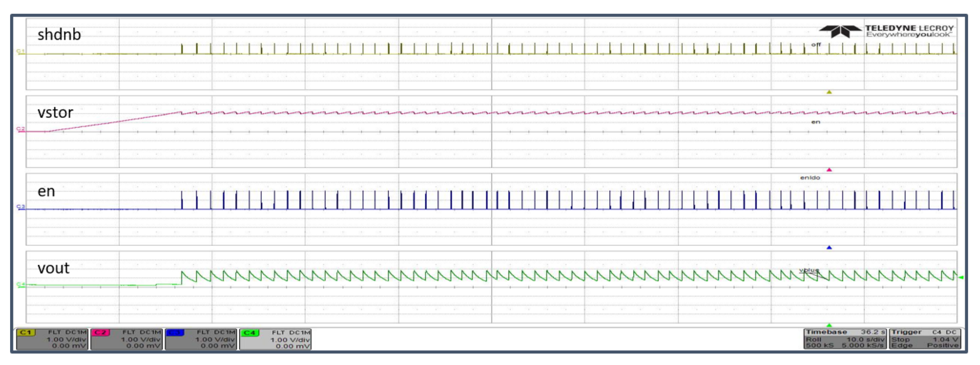Open the Timebase descriptor box
Viewport: 980px width, 365px height.
[845, 339]
